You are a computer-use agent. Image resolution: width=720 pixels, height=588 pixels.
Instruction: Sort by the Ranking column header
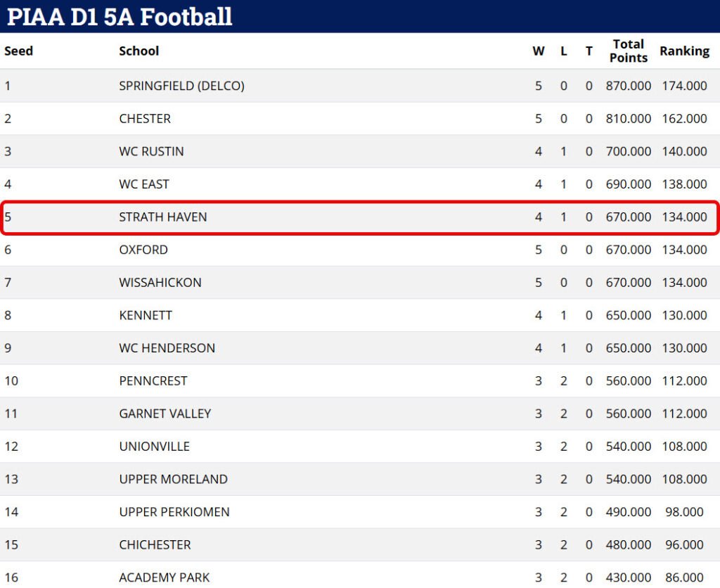pyautogui.click(x=684, y=51)
